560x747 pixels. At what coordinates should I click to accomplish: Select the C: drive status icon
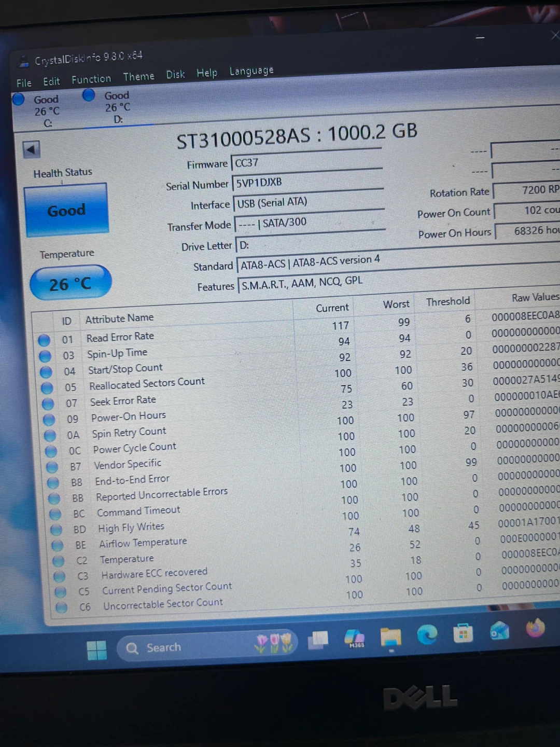click(19, 99)
